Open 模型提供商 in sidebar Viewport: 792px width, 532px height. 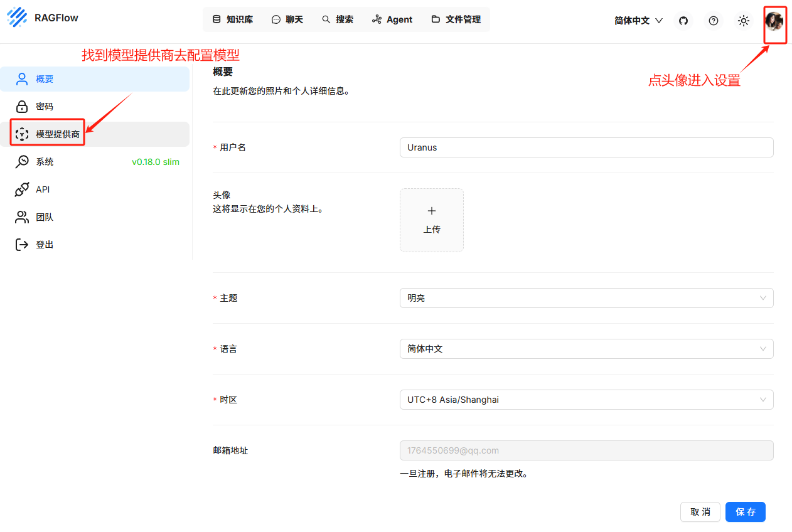(x=95, y=134)
